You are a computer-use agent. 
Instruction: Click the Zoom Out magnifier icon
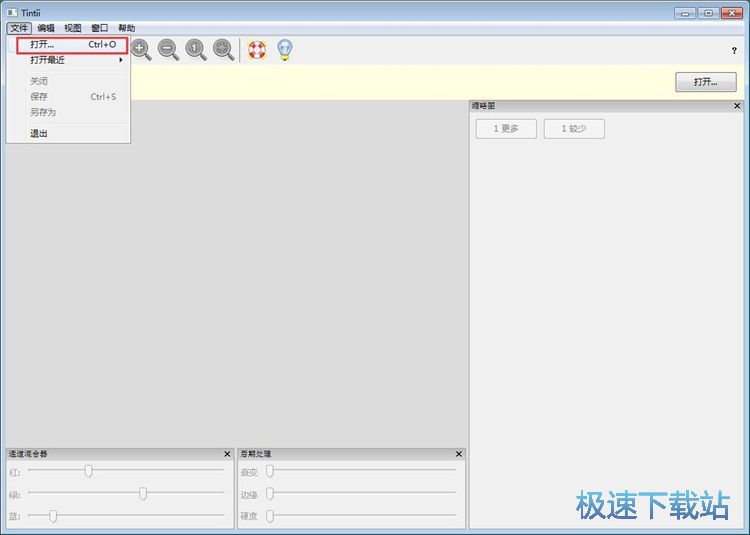(168, 50)
